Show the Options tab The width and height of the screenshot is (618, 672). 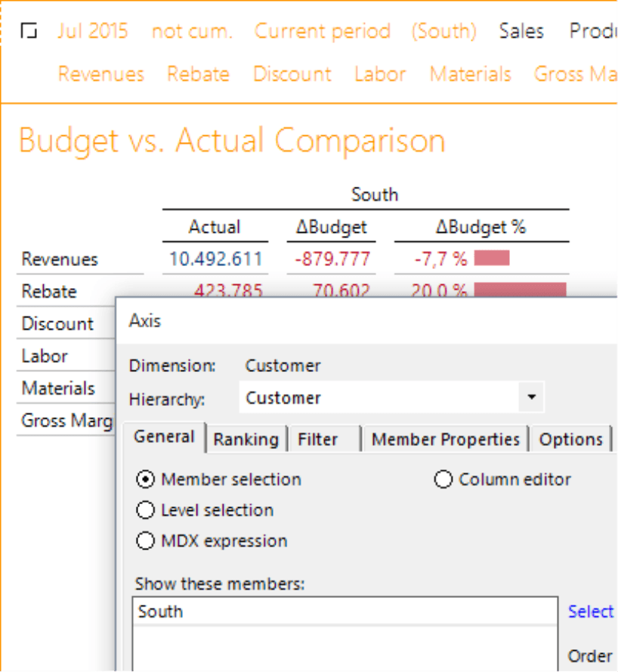pos(571,439)
